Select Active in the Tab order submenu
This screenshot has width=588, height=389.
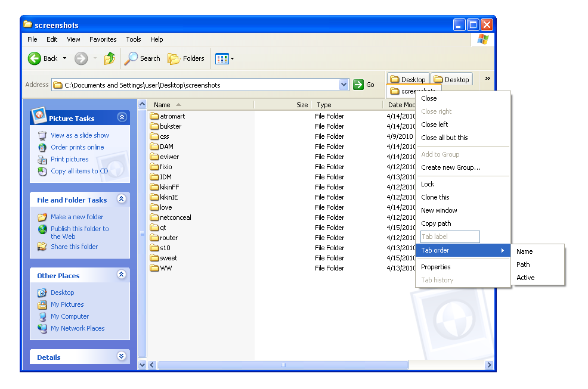click(526, 277)
